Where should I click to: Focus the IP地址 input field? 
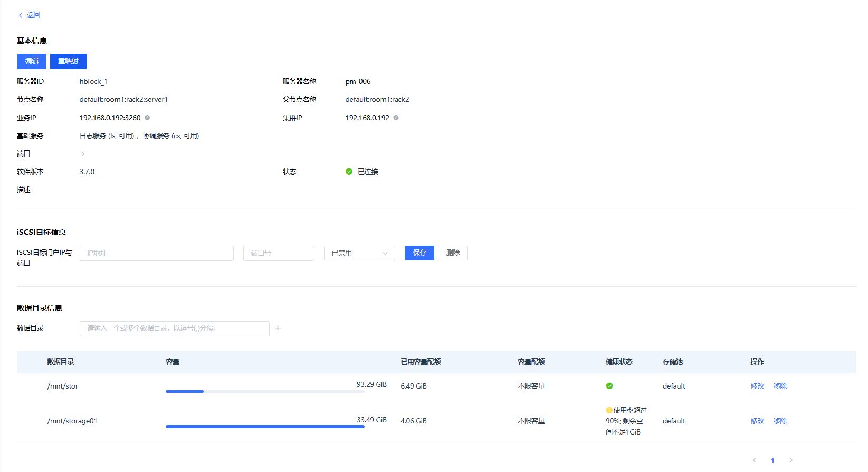157,253
